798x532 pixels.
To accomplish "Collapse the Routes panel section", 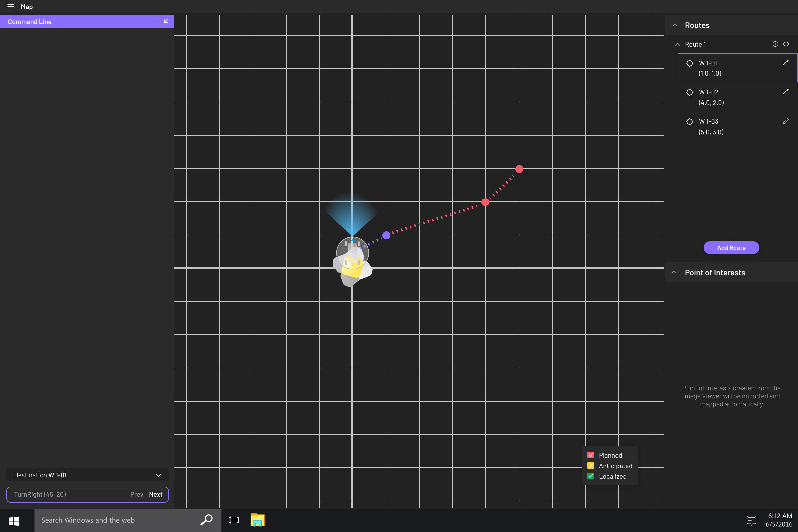I will [x=675, y=25].
